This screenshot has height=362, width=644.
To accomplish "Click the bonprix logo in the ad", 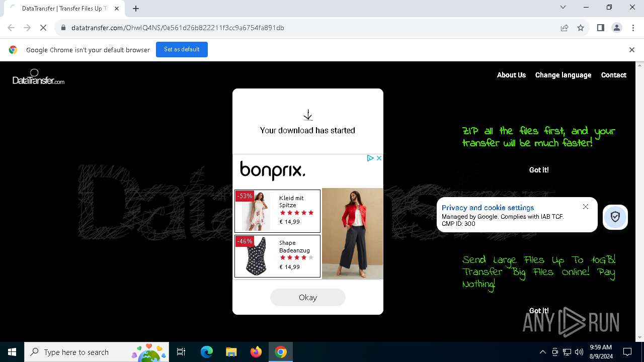I will (273, 170).
